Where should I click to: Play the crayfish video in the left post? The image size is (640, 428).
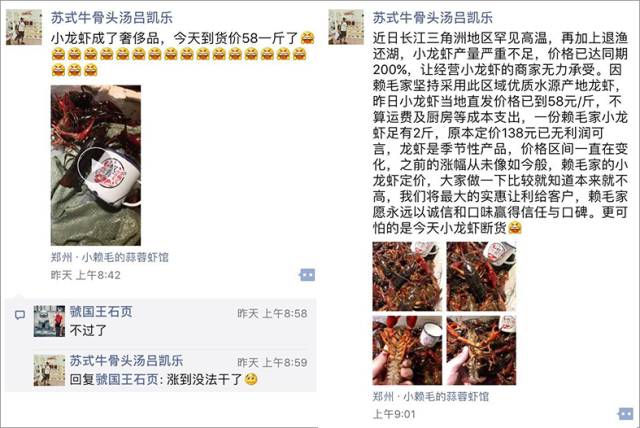pyautogui.click(x=96, y=165)
